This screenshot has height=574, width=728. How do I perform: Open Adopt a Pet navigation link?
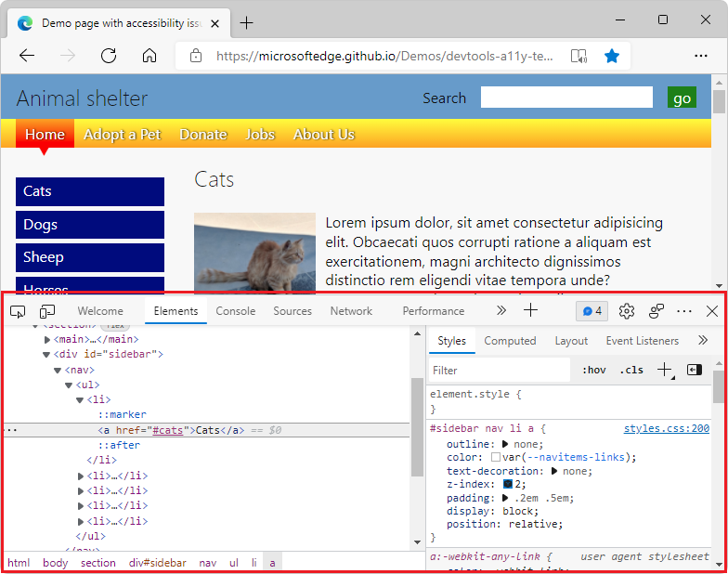tap(123, 134)
